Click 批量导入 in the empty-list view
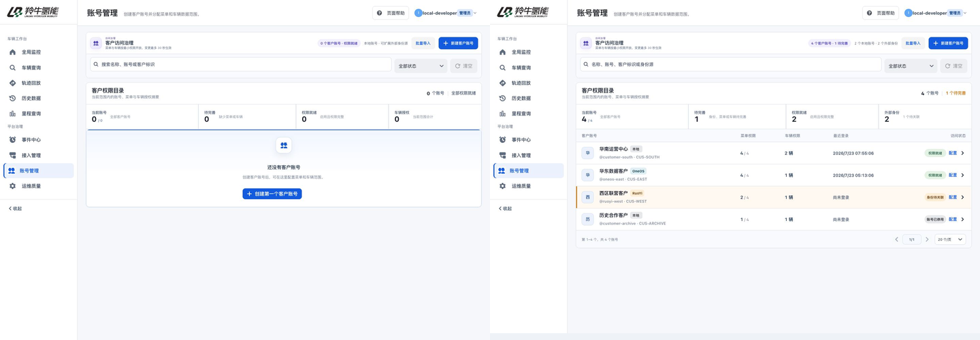Viewport: 980px width, 340px height. 423,43
